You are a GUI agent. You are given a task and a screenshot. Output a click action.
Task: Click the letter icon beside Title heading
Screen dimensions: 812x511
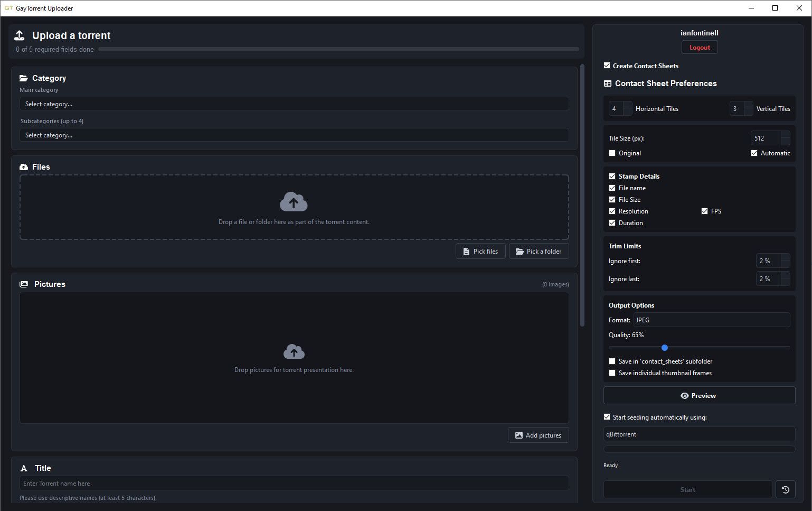24,468
